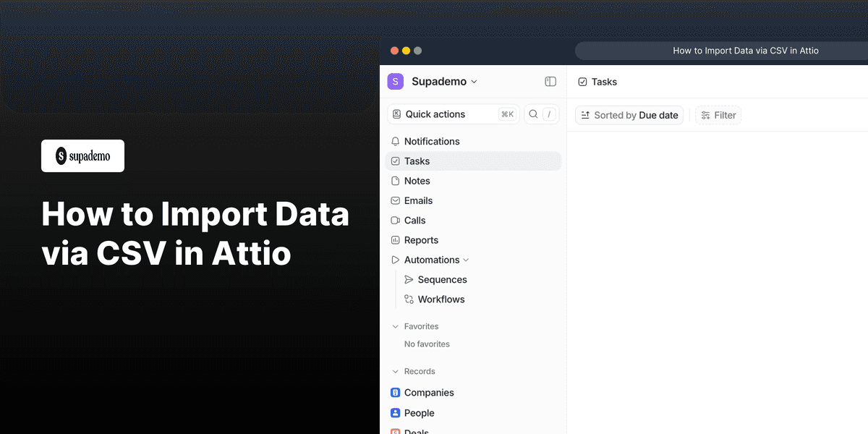Collapse the Favorites section
Viewport: 868px width, 434px height.
click(x=396, y=326)
